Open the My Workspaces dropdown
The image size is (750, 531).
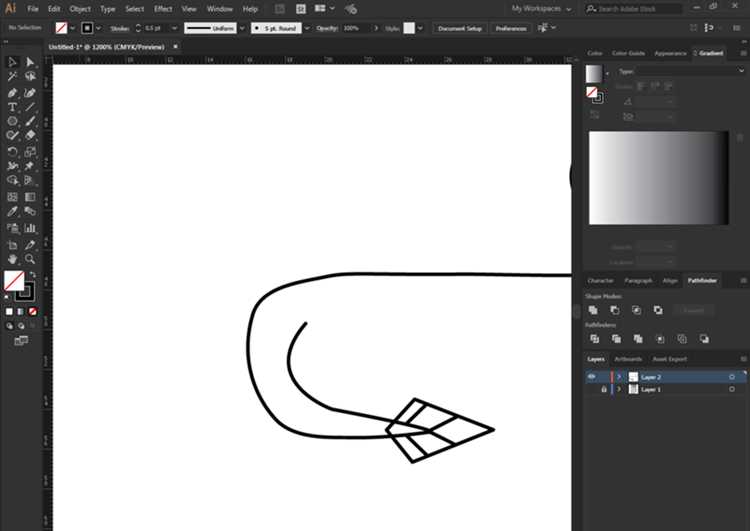pyautogui.click(x=541, y=9)
